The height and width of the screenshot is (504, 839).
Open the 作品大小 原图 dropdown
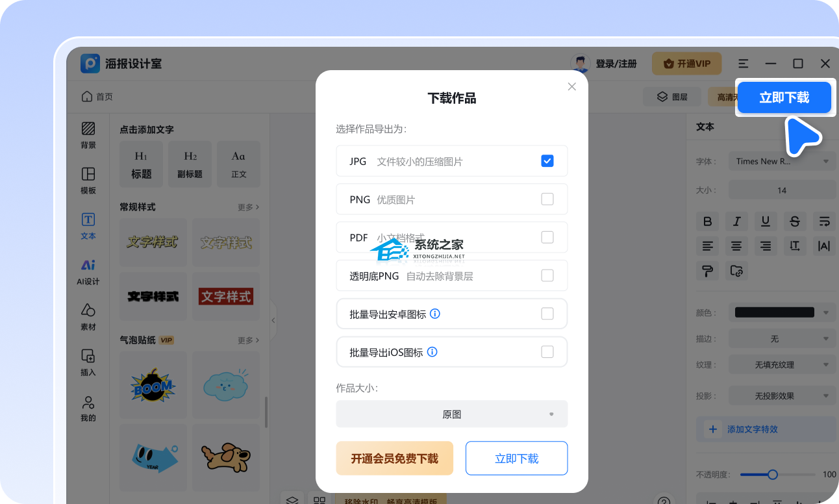pos(452,414)
